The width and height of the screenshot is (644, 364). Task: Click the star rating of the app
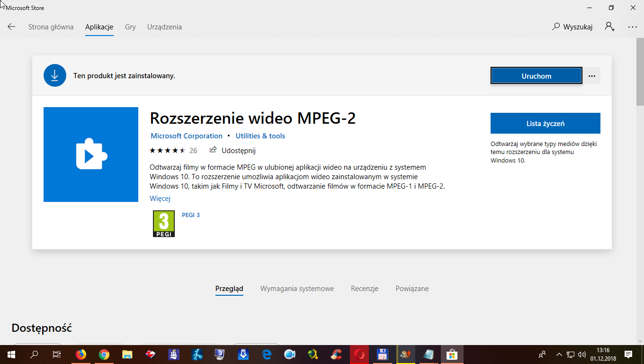click(168, 151)
